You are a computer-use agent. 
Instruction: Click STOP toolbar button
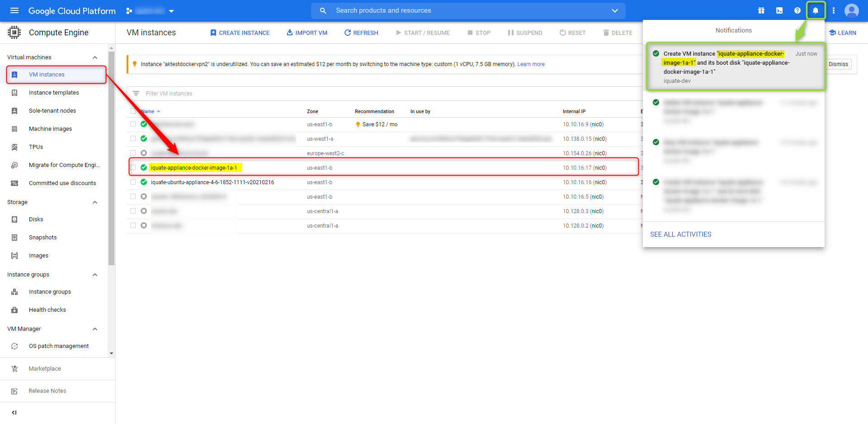(479, 33)
